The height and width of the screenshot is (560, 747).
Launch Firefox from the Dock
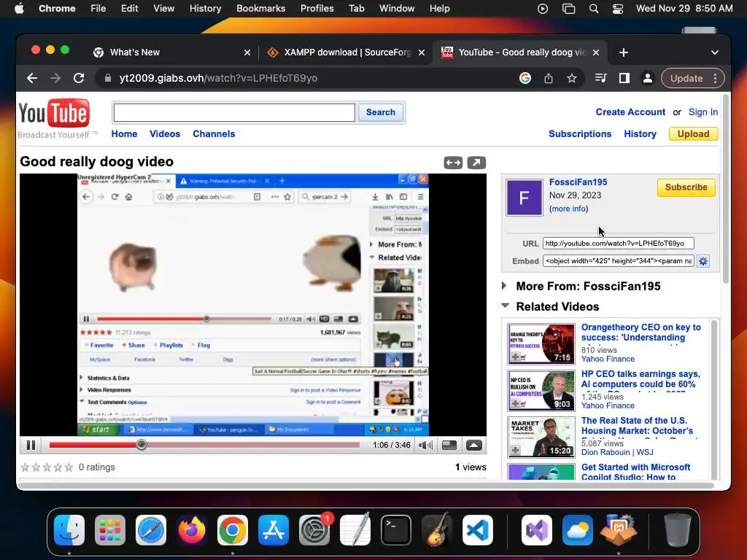click(192, 530)
